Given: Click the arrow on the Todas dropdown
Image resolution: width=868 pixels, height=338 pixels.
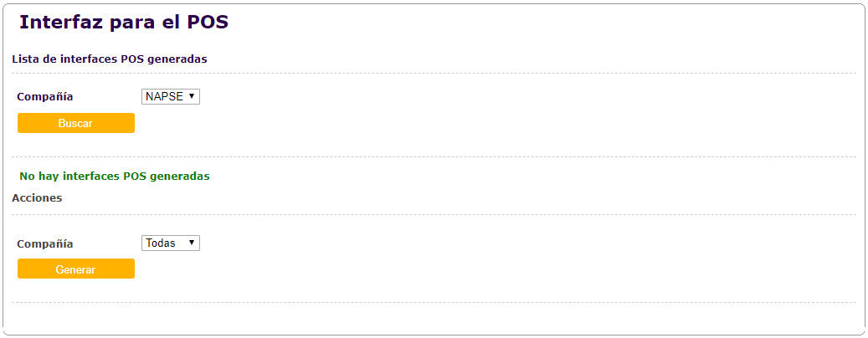Looking at the screenshot, I should 192,243.
